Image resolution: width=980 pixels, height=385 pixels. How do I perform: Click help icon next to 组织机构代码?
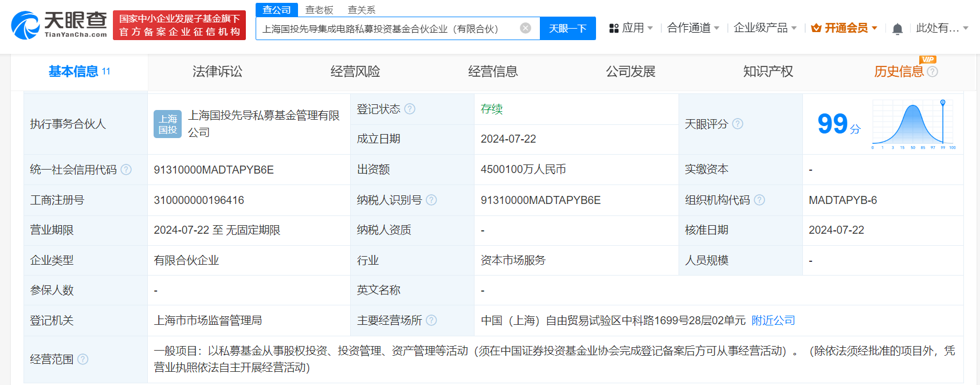tap(759, 200)
